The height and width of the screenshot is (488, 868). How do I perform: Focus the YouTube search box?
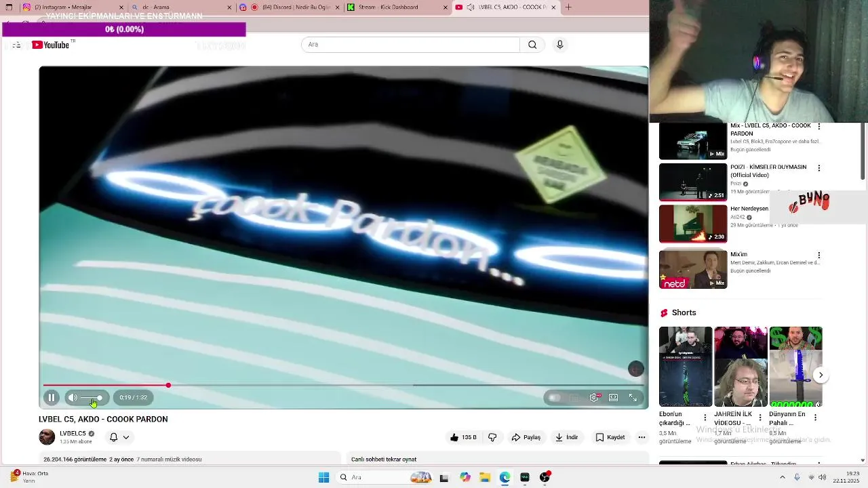(x=410, y=45)
